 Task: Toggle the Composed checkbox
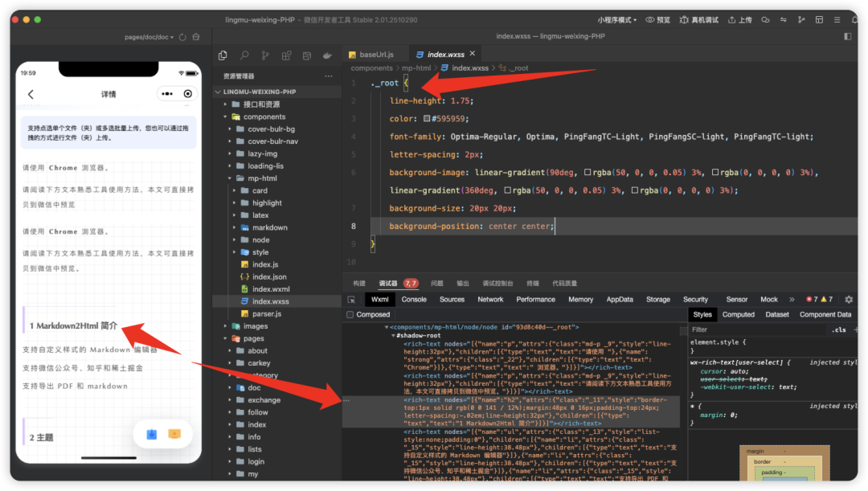tap(350, 314)
